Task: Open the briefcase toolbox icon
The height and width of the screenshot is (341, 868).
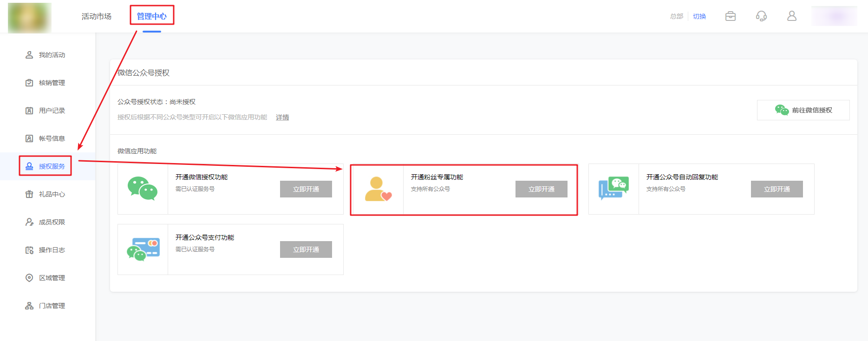Action: pyautogui.click(x=731, y=16)
